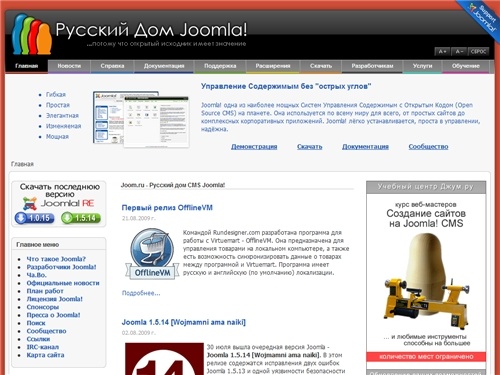Image resolution: width=500 pixels, height=375 pixels.
Task: Download Joomla version 1.5.14
Action: point(81,218)
